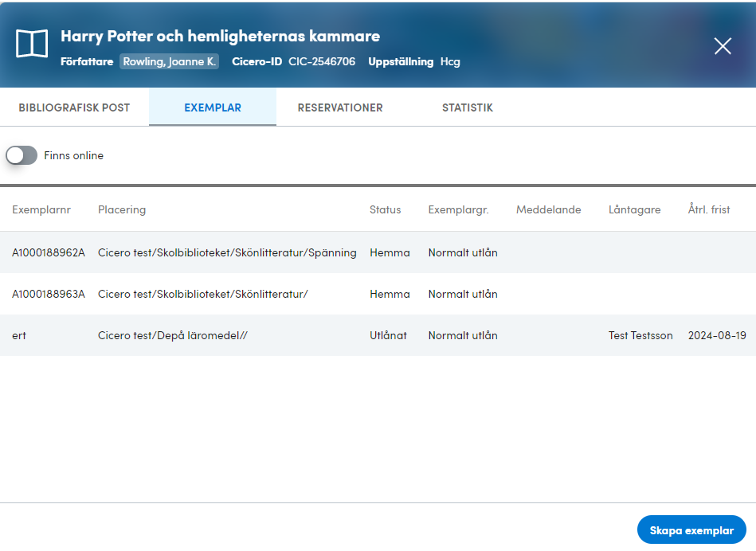Click the title Harry Potter och hemligheternas kammare

coord(221,36)
